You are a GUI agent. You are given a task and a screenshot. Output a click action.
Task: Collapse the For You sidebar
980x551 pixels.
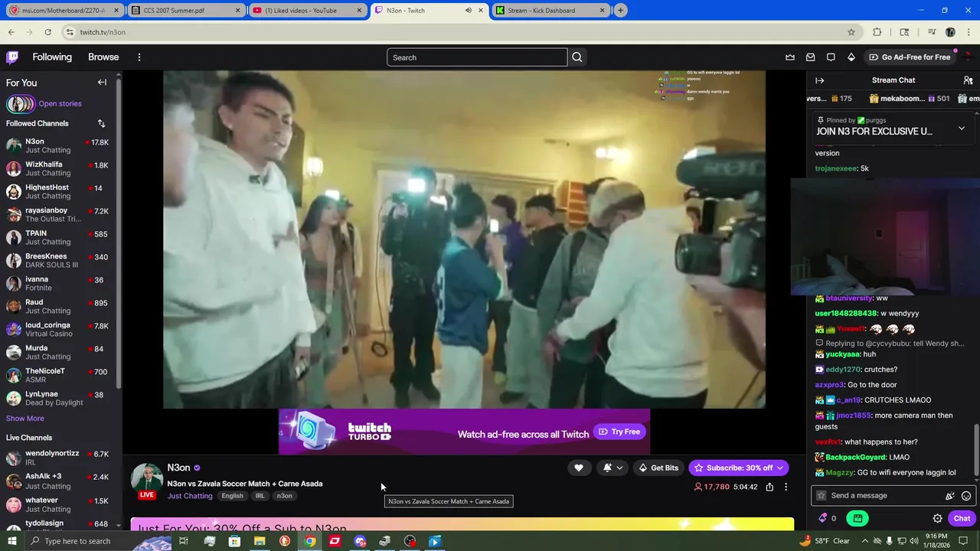tap(102, 82)
